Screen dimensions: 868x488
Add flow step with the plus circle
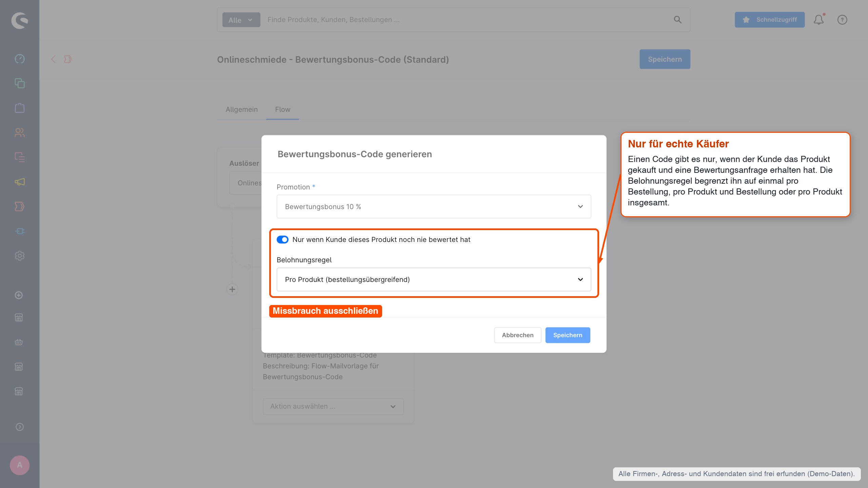(x=232, y=289)
